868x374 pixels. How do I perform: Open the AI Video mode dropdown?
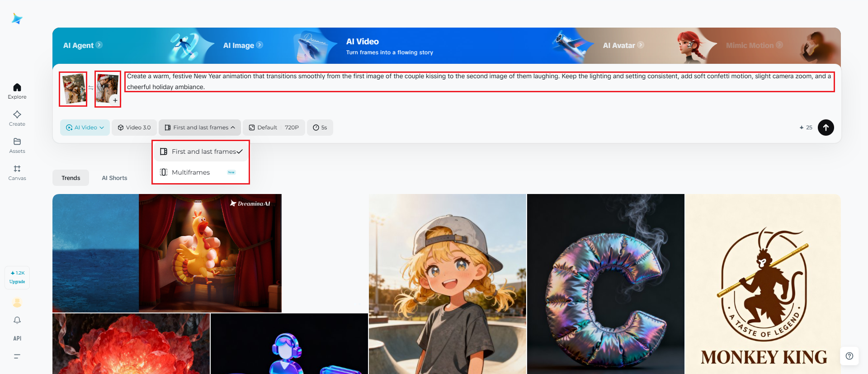pos(85,128)
